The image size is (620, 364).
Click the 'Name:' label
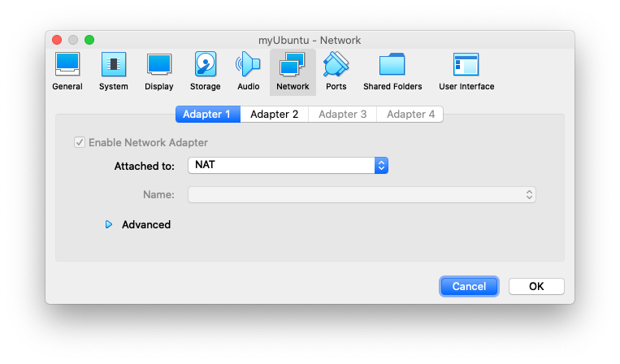158,194
